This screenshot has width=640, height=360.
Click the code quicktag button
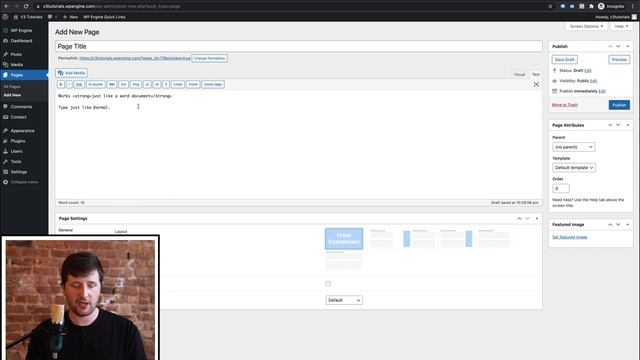click(x=178, y=84)
